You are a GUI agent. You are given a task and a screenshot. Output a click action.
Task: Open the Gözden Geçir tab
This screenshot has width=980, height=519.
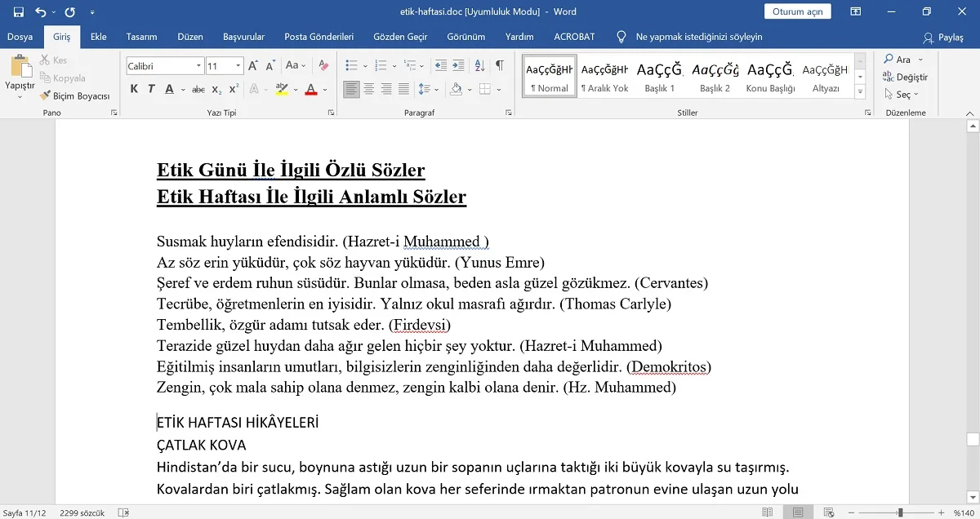[x=400, y=37]
